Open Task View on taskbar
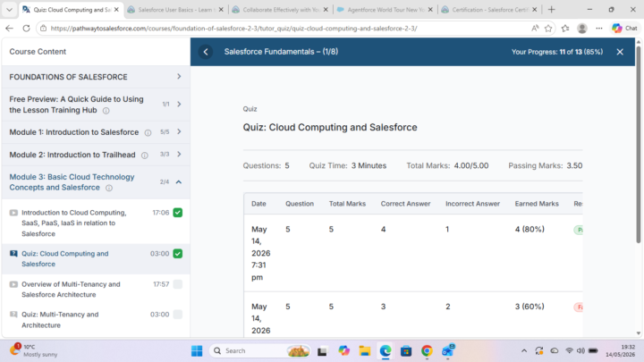Viewport: 644px width, 362px height. (x=322, y=351)
